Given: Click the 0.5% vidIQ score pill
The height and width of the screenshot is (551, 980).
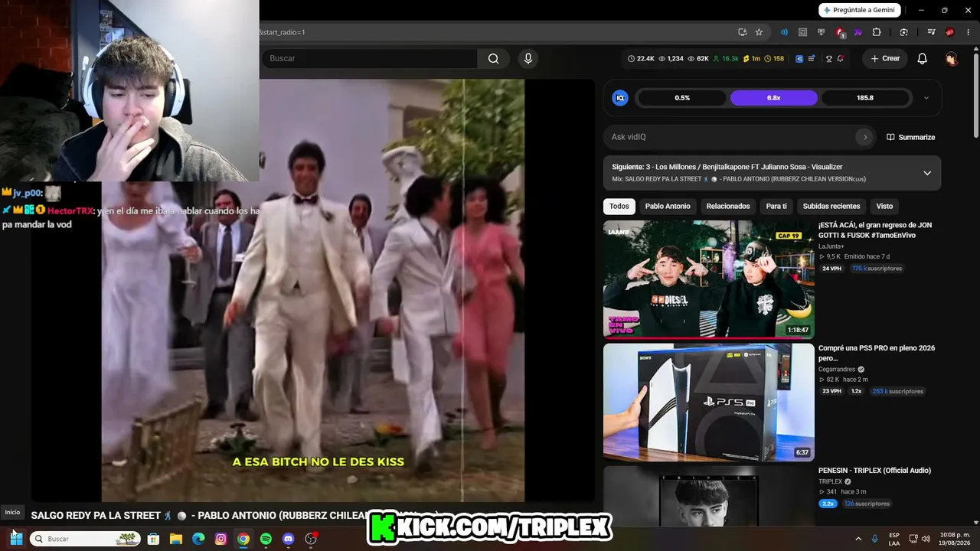Looking at the screenshot, I should coord(681,98).
